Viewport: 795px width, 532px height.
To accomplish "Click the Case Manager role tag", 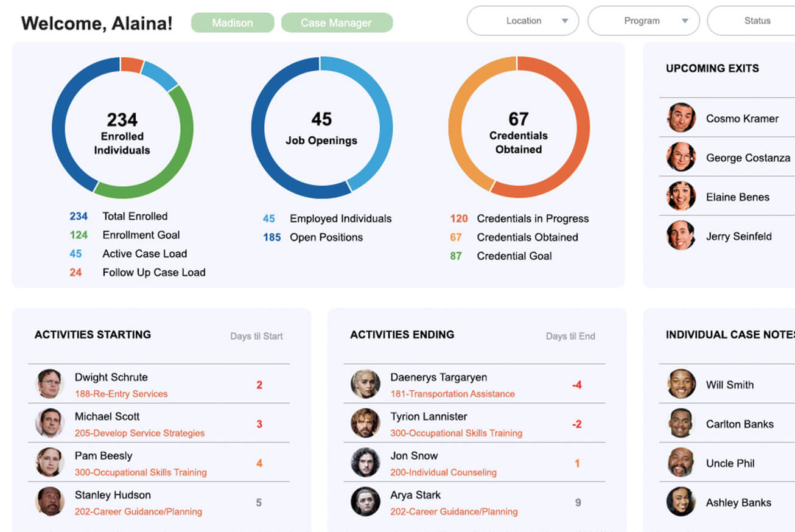I will pyautogui.click(x=336, y=23).
